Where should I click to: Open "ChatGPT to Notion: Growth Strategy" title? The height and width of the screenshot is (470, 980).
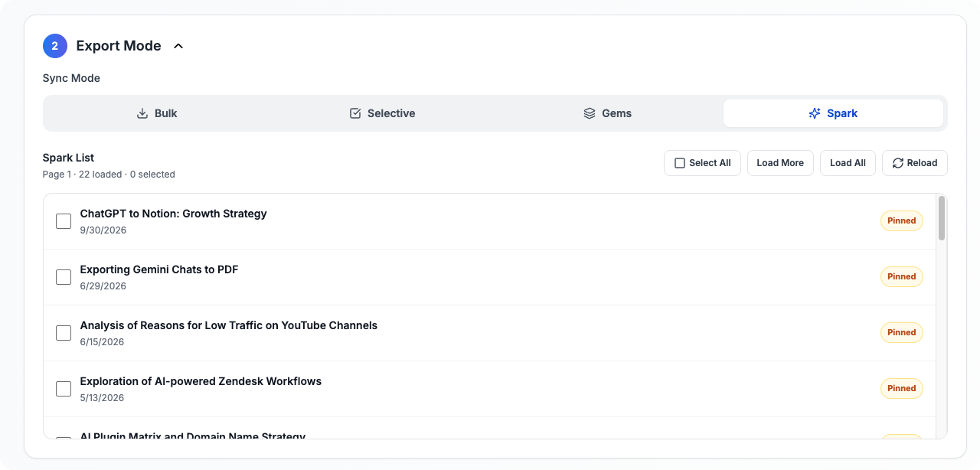click(173, 214)
